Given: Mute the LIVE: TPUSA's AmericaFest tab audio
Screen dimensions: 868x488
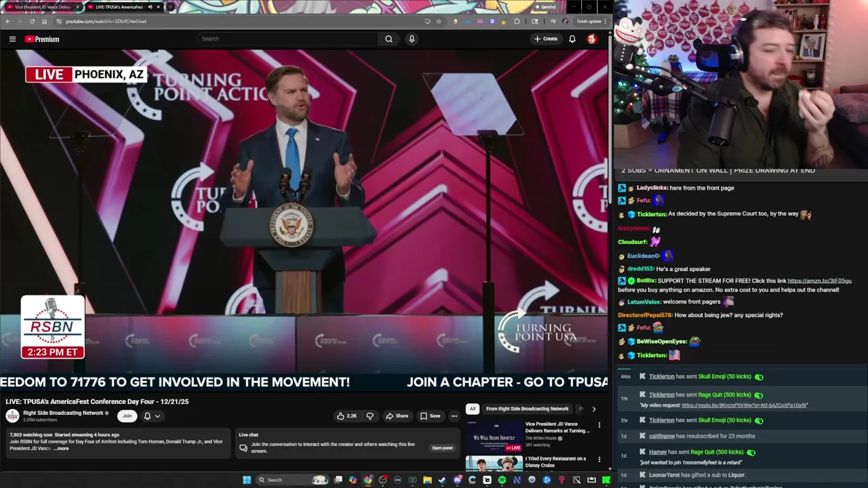Looking at the screenshot, I should click(x=150, y=7).
